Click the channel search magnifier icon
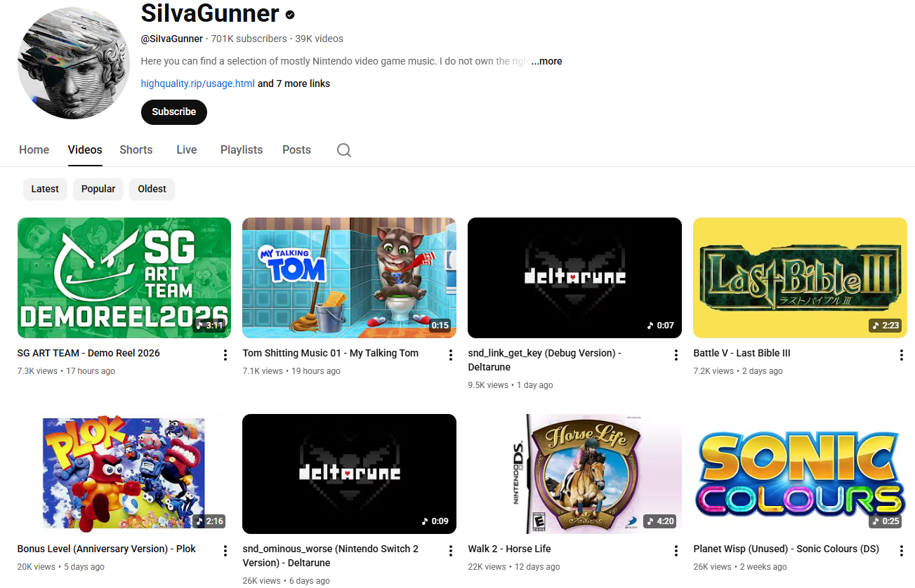The height and width of the screenshot is (588, 915). pyautogui.click(x=343, y=150)
